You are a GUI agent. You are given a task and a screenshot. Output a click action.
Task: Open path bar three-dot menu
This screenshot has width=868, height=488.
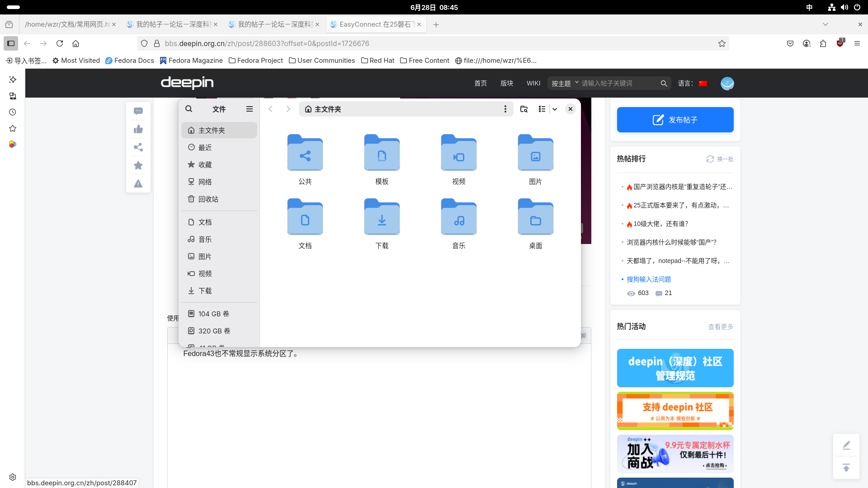pos(505,109)
